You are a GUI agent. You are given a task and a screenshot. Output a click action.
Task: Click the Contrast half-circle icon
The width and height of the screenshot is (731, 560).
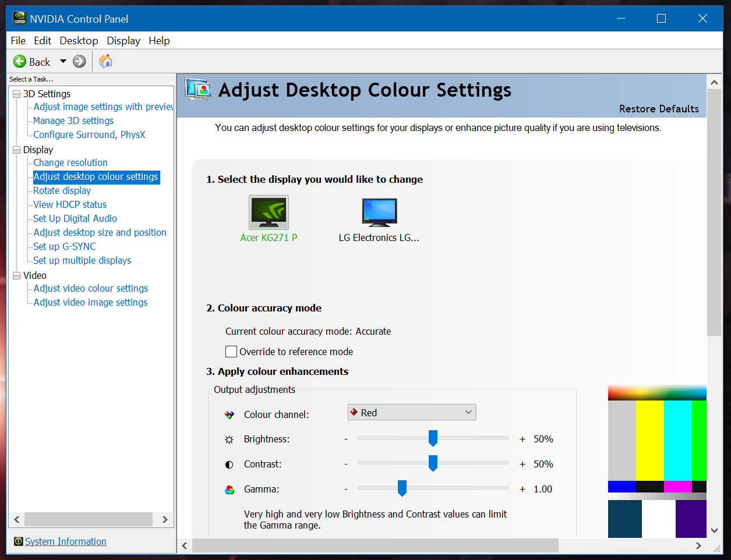231,463
